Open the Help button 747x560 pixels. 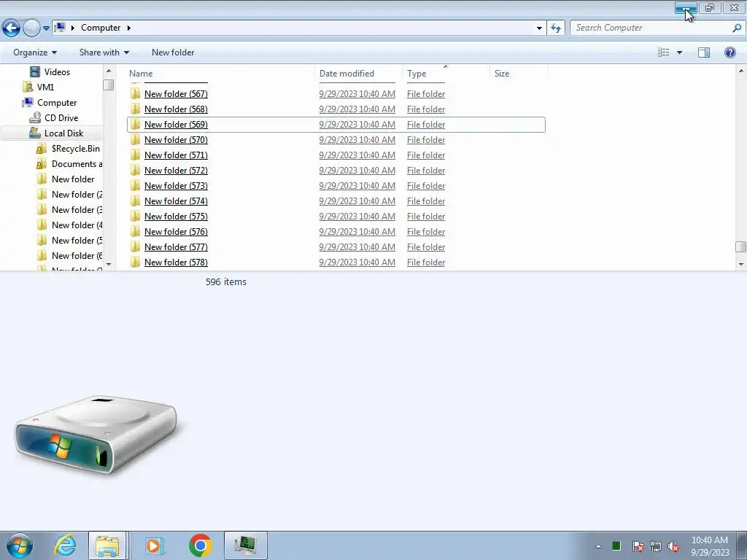pyautogui.click(x=729, y=52)
